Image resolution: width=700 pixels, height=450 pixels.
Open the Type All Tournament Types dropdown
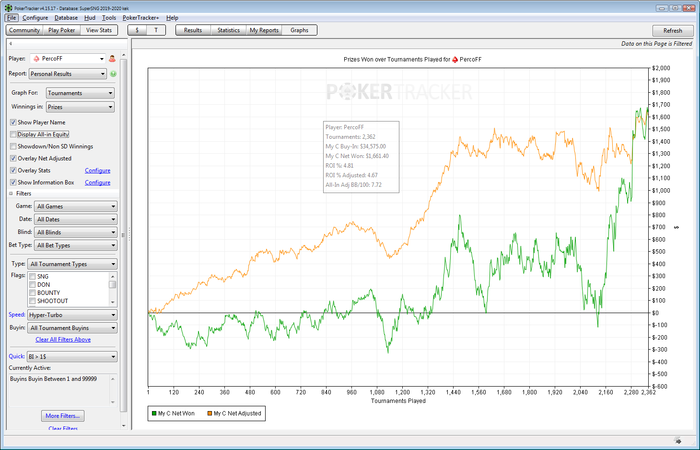72,264
